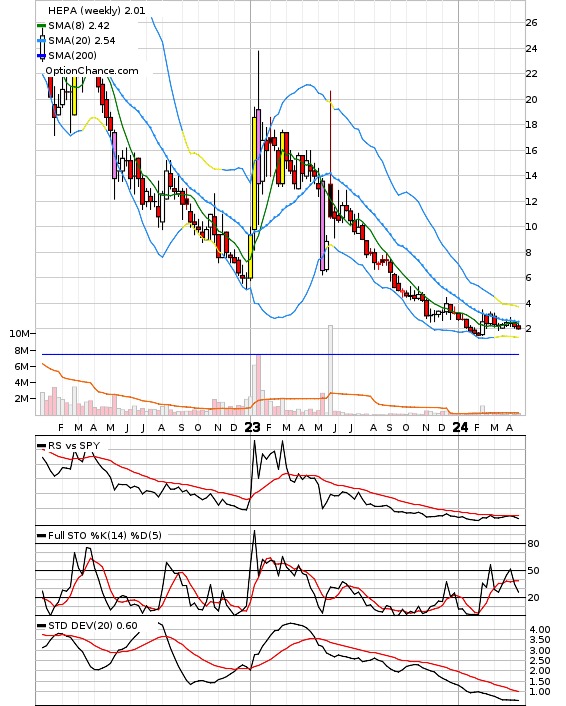Click the black line icon beside STD DEV(20)
Viewport: 566px width, 706px height.
click(41, 626)
